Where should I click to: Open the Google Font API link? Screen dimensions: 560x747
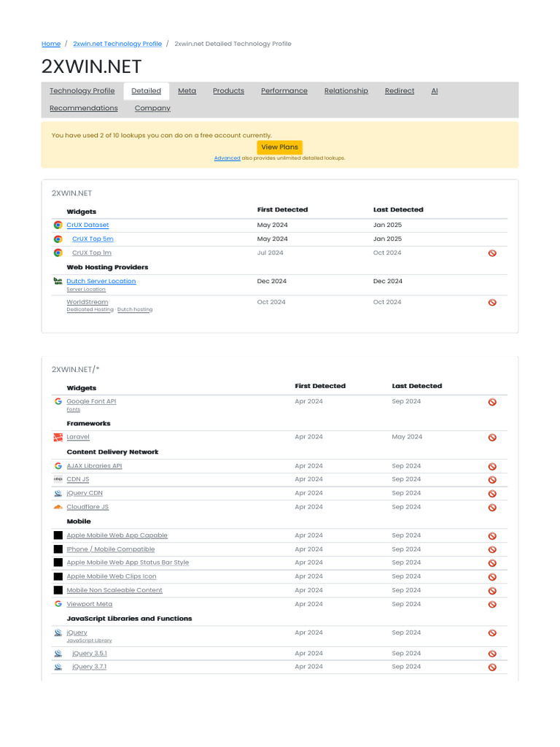coord(91,401)
